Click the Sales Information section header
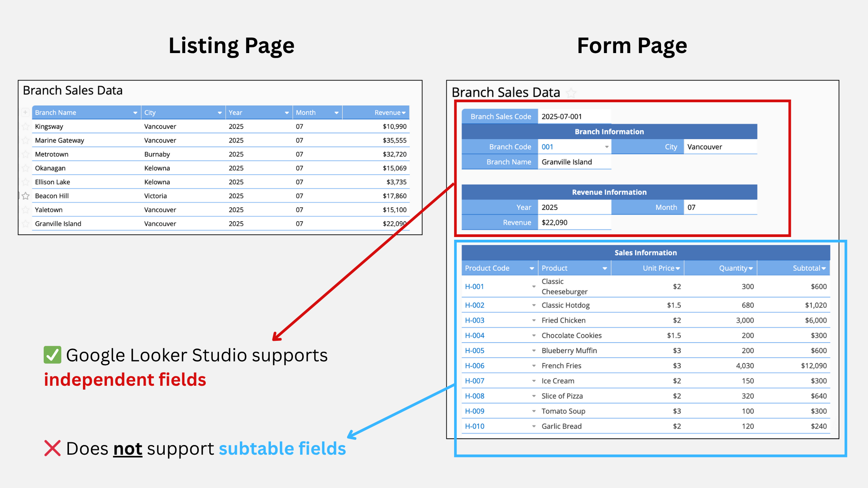This screenshot has width=868, height=488. coord(646,253)
